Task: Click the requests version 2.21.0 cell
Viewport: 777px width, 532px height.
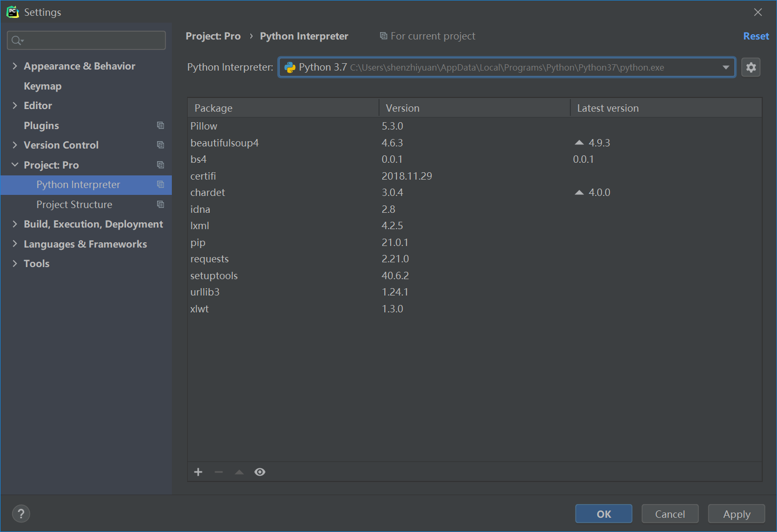Action: (x=395, y=259)
